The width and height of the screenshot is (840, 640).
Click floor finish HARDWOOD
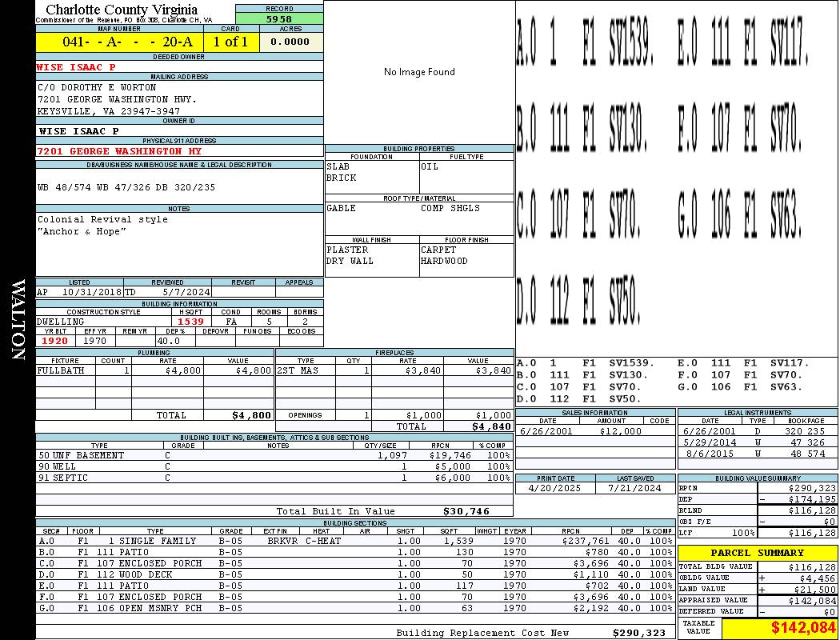[444, 262]
